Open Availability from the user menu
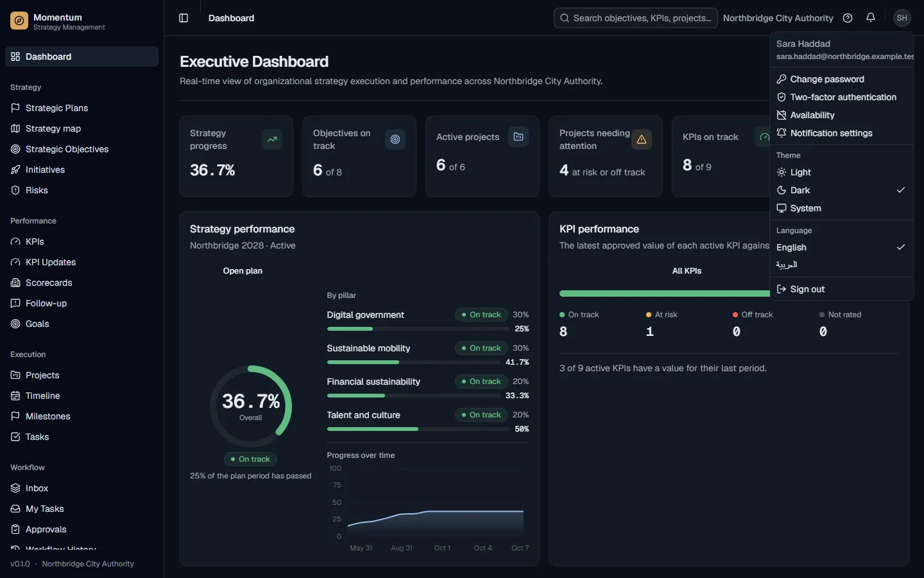 coord(841,115)
